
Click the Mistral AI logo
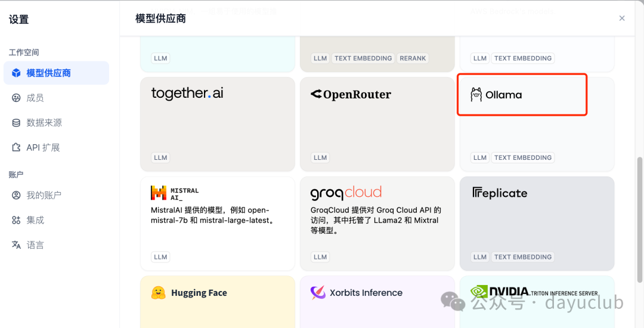tap(175, 193)
